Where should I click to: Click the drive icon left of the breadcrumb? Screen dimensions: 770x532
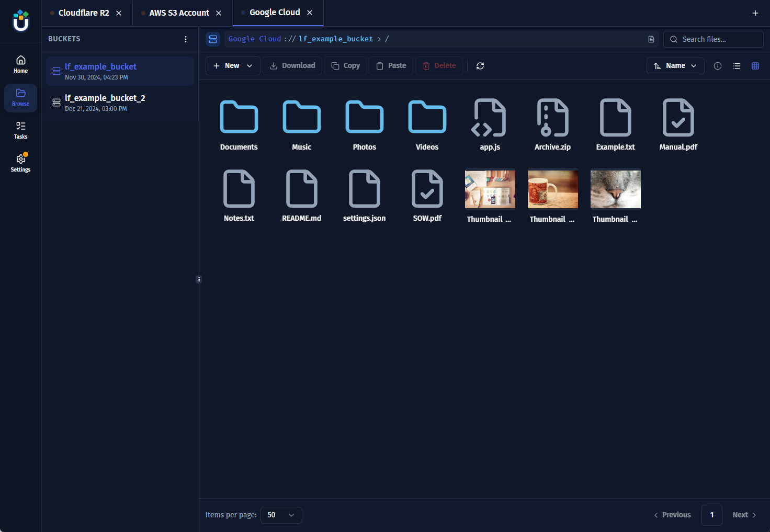213,39
